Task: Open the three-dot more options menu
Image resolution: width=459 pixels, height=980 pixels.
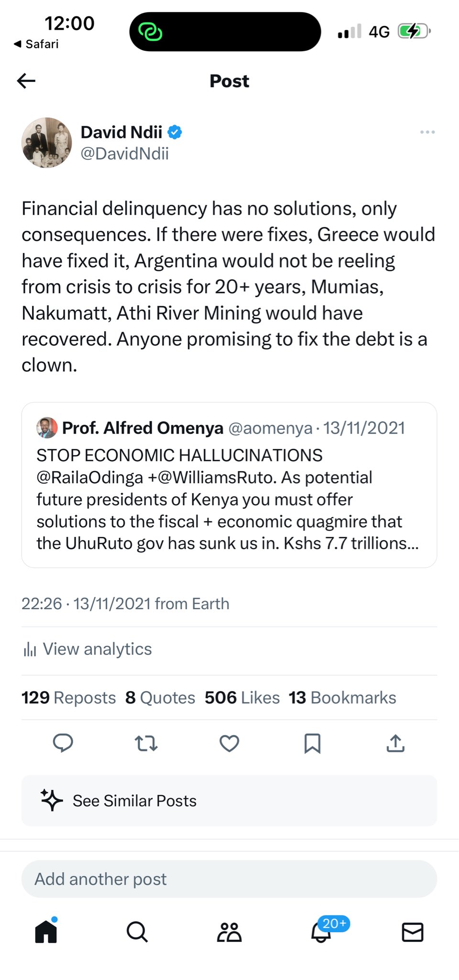Action: pyautogui.click(x=427, y=132)
